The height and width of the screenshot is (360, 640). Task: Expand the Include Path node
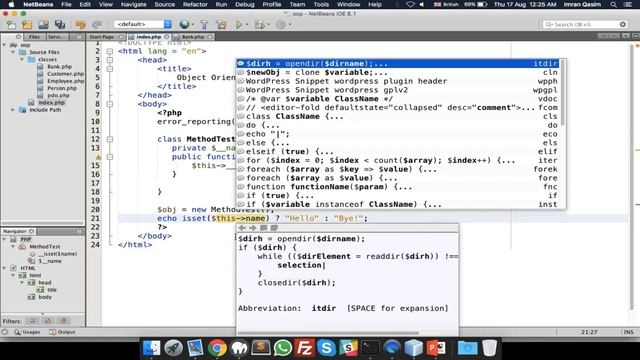coord(13,110)
